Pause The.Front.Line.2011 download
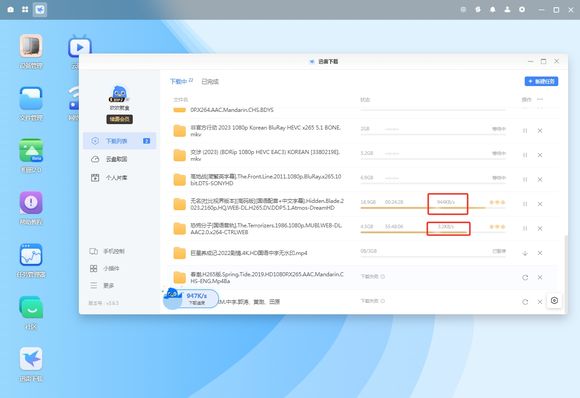This screenshot has width=580, height=398. (x=525, y=179)
